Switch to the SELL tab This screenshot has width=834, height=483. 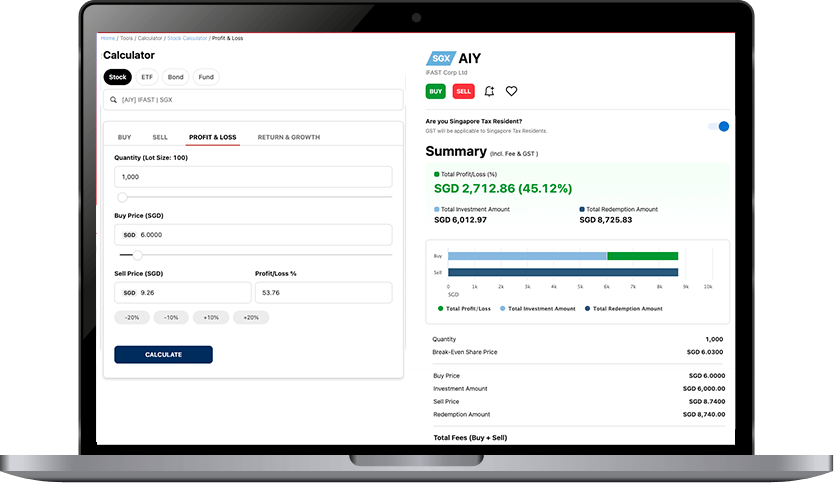coord(160,137)
